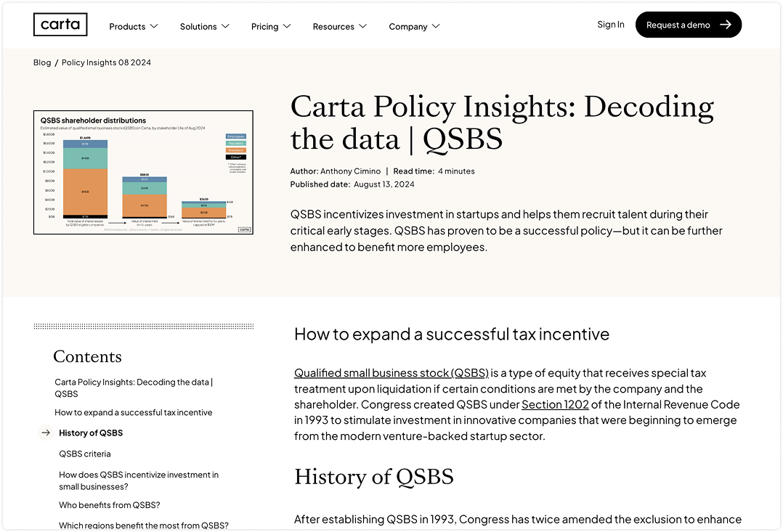Open the Qualified small business stock (QSBS) link
783x532 pixels.
tap(391, 372)
